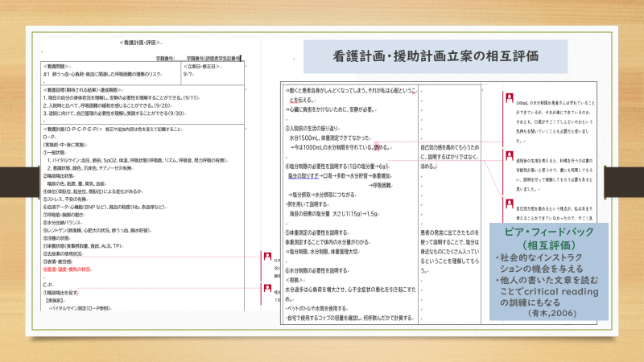Click the バイタルサイン測定(O－P参照) line
Image resolution: width=644 pixels, height=362 pixels.
80,308
